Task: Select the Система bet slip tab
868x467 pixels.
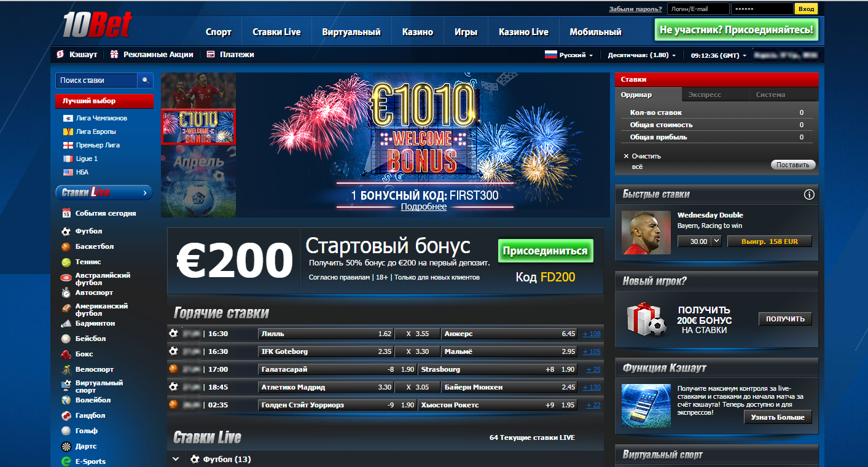Action: pyautogui.click(x=770, y=95)
